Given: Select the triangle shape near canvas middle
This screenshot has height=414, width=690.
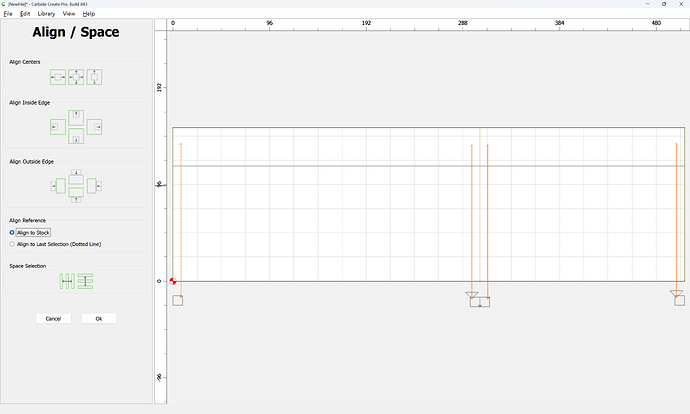Looking at the screenshot, I should [x=472, y=295].
